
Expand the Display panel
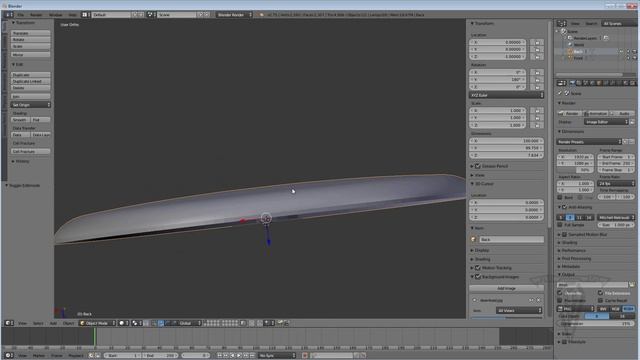coord(480,250)
